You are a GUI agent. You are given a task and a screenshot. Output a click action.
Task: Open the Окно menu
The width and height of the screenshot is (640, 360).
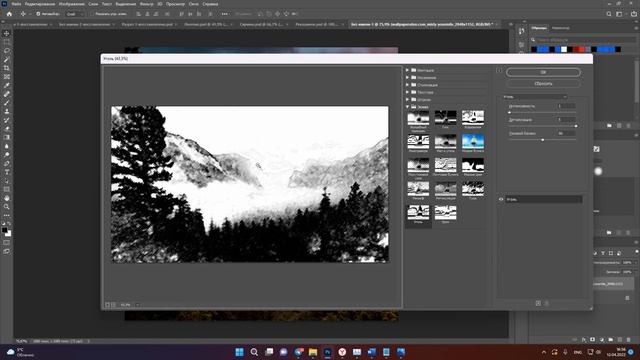(193, 4)
